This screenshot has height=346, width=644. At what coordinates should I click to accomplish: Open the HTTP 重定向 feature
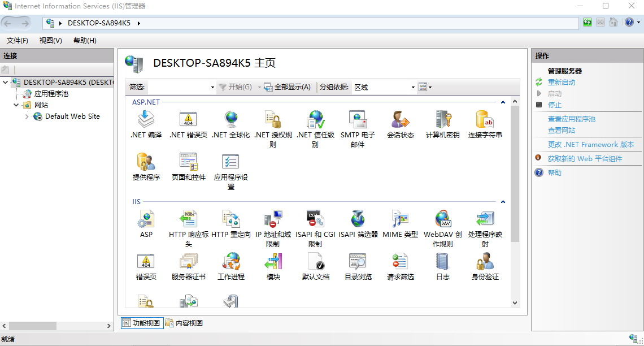pyautogui.click(x=230, y=219)
